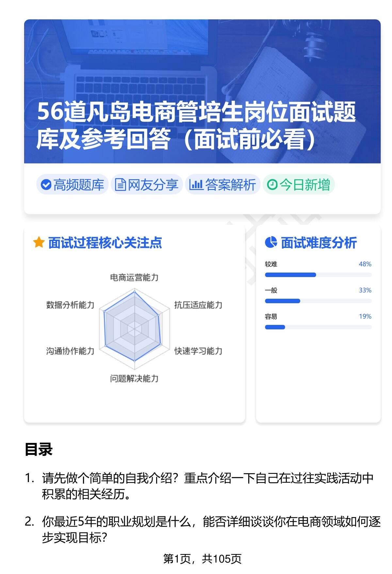Image resolution: width=392 pixels, height=574 pixels.
Task: Click the clock icon beside 今日新增
Action: (x=272, y=185)
